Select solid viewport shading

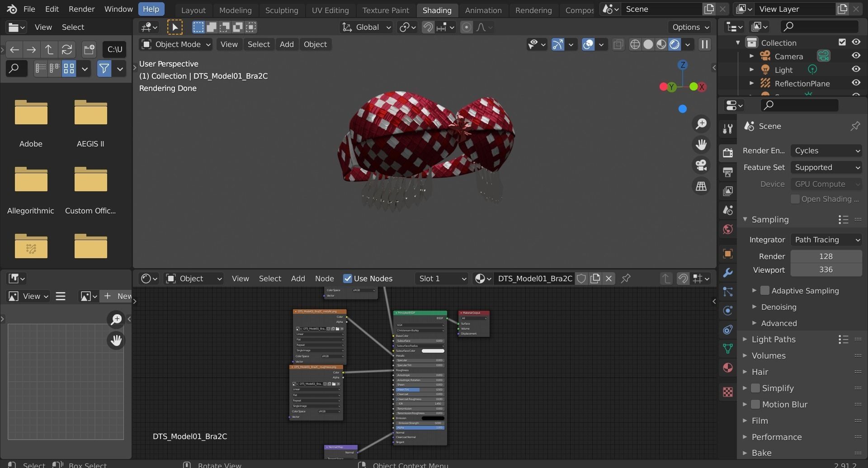(x=648, y=44)
